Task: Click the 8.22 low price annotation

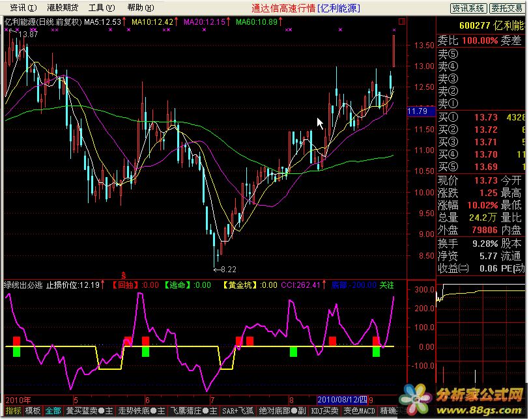Action: 229,270
